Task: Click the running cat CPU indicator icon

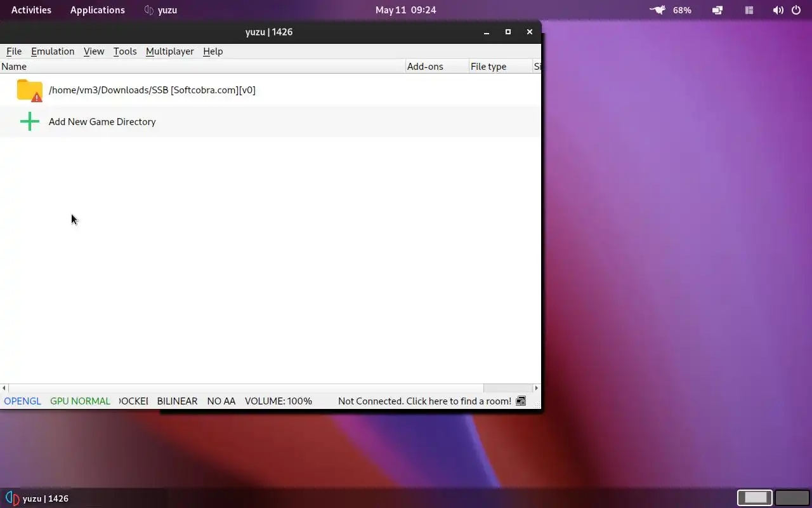Action: (x=657, y=10)
